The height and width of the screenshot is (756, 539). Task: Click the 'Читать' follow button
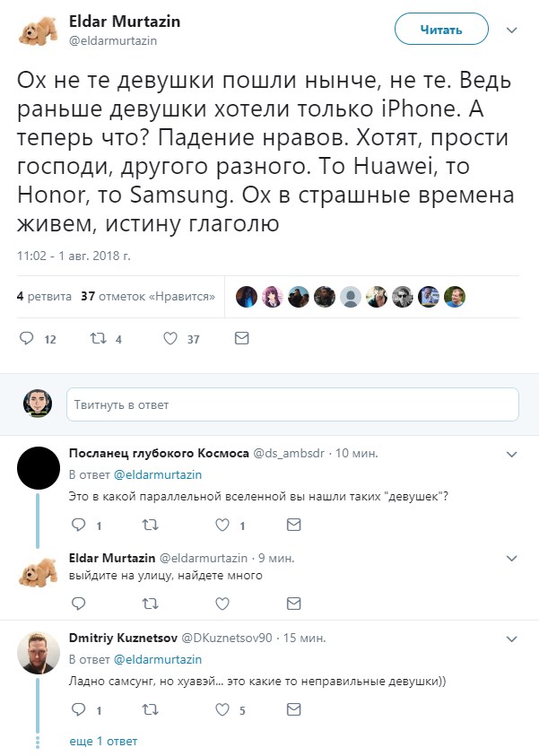441,30
